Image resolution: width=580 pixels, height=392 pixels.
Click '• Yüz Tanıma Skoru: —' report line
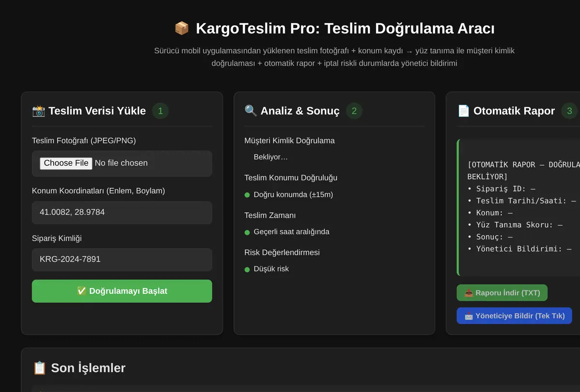pos(515,225)
